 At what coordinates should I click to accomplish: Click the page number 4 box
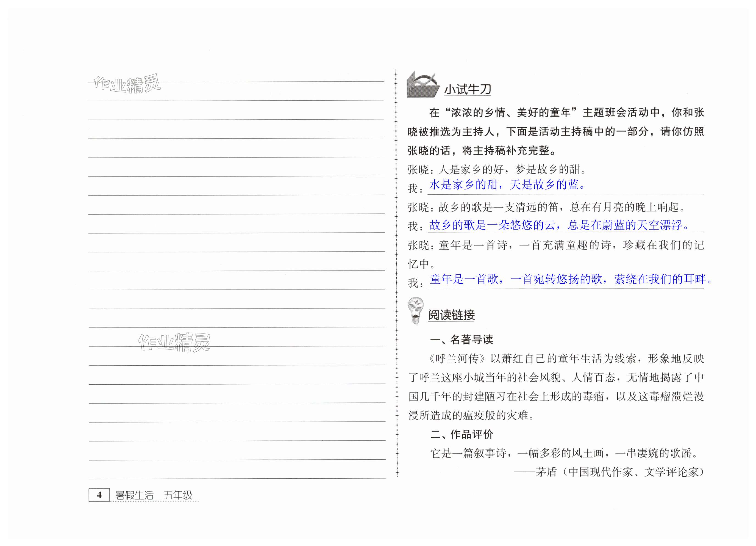click(x=99, y=495)
